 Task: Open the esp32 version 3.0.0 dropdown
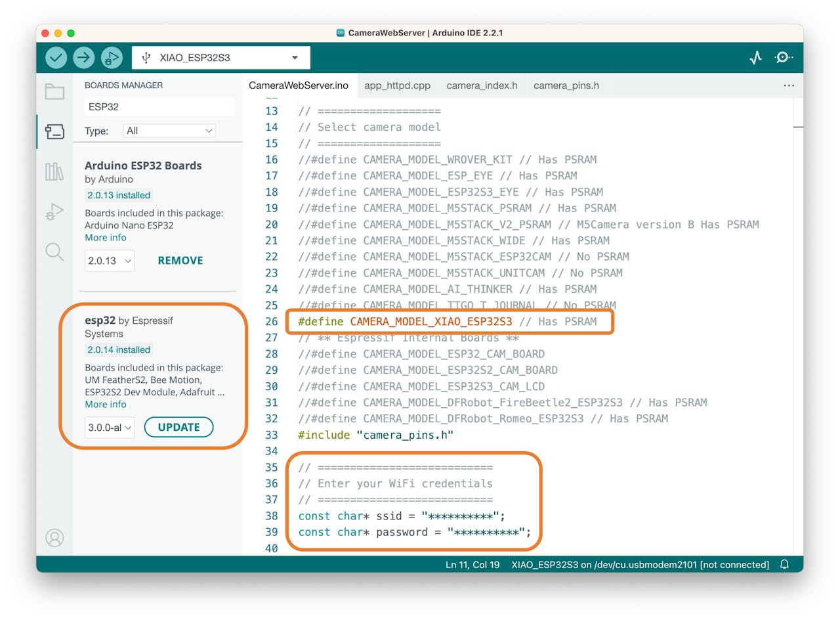point(110,428)
